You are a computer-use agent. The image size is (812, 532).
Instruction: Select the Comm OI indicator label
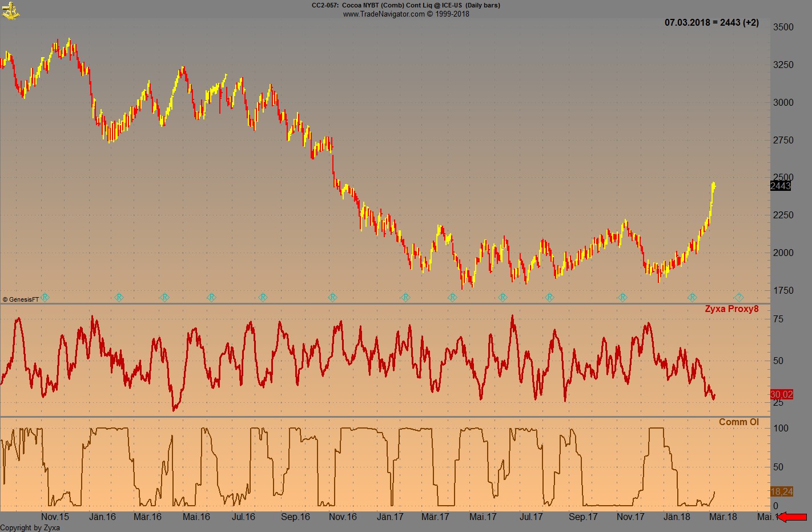click(x=738, y=422)
